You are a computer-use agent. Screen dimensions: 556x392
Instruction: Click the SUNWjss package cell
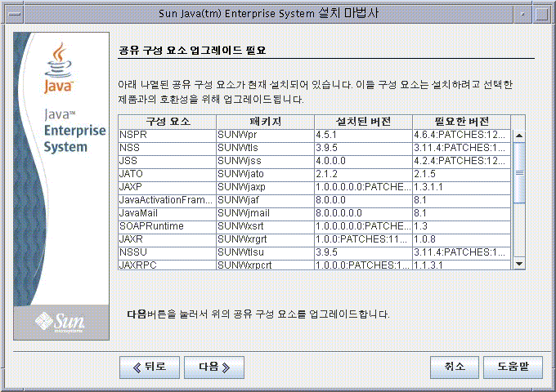coord(265,161)
